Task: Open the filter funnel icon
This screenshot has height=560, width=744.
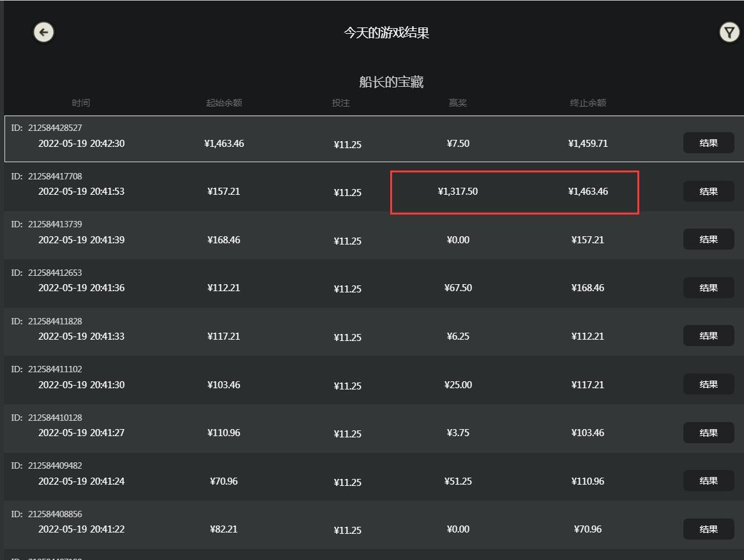Action: [x=729, y=32]
